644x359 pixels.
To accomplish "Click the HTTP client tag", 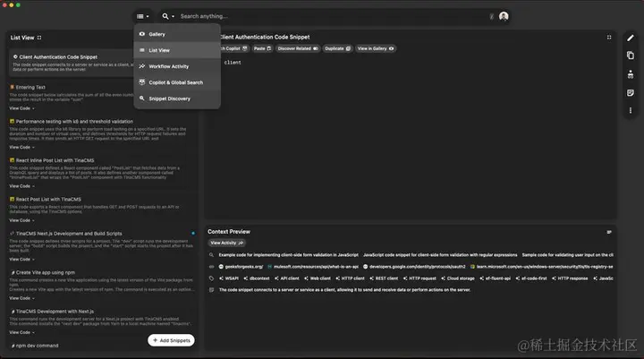I will [x=350, y=278].
